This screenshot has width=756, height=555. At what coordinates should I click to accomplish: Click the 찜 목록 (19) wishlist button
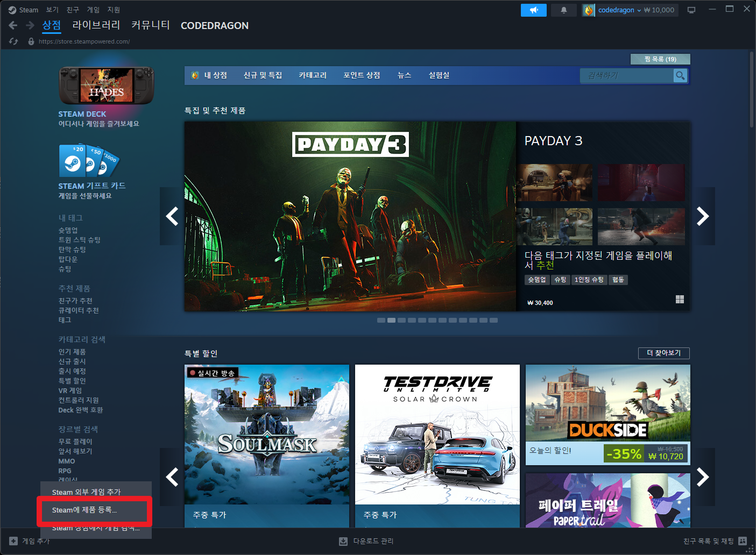(660, 59)
